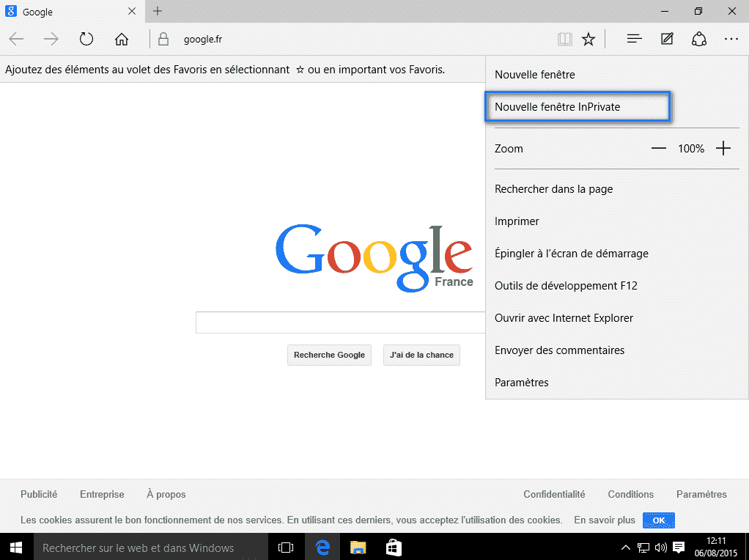Open Paramètres in the menu
This screenshot has height=560, width=749.
tap(522, 383)
